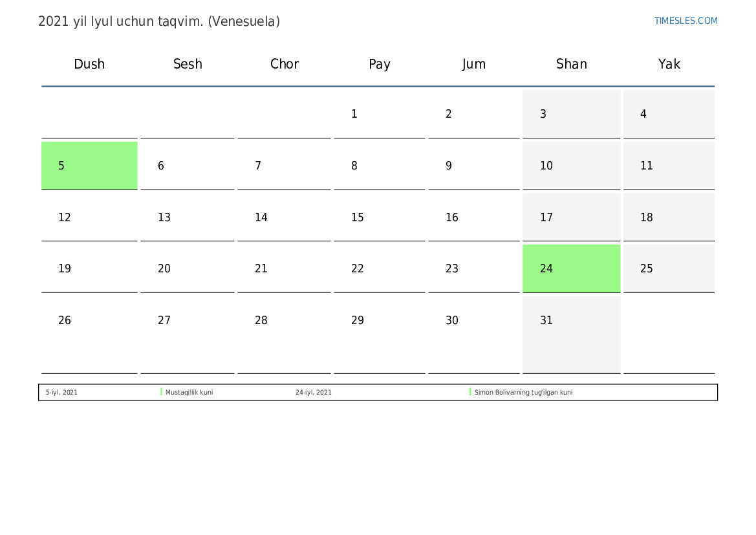Click green marker beside 'Simon Bolivarning tug'ilgan kuni'
756x535 pixels.
[x=470, y=392]
